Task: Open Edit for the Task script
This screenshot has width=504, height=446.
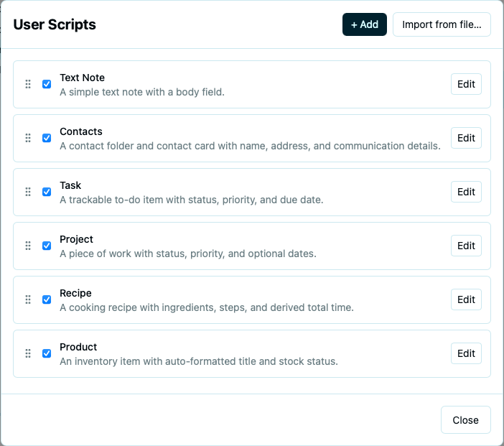Action: 466,192
